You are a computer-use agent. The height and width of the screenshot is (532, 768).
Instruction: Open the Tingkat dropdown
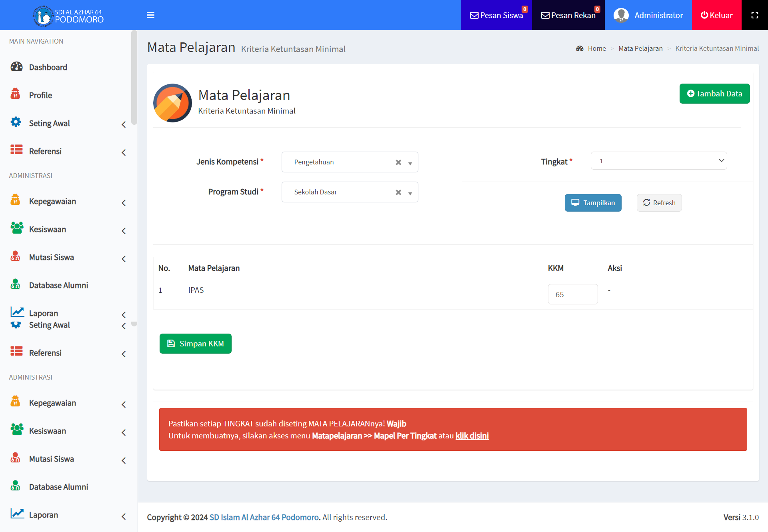658,161
